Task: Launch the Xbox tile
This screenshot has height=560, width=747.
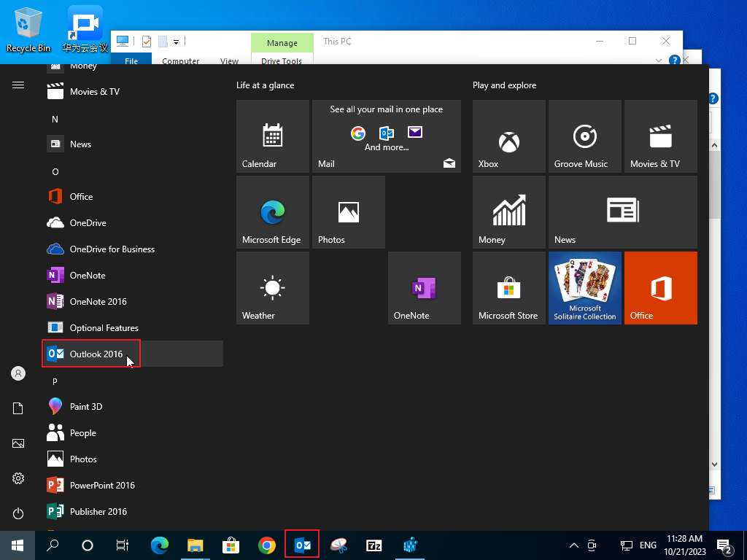Action: 508,136
